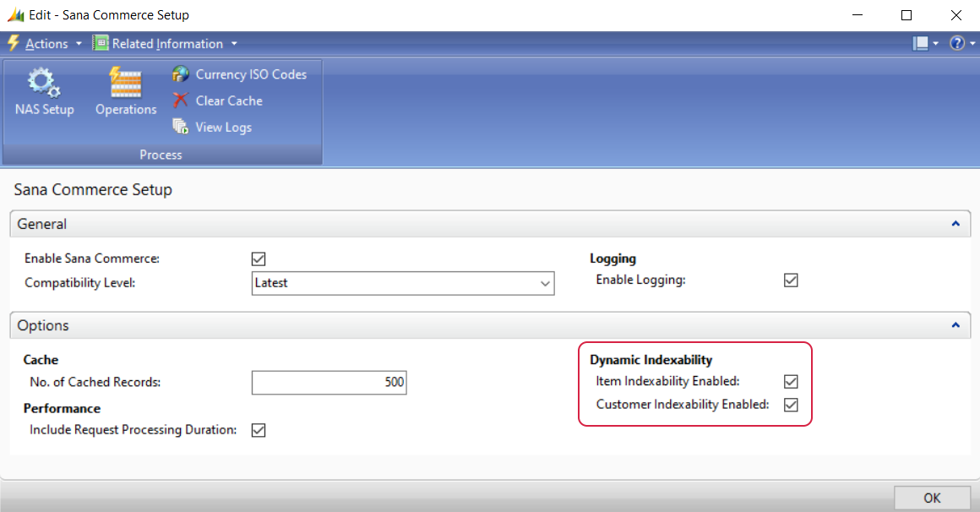Open the Related Information tab
980x512 pixels.
click(167, 44)
